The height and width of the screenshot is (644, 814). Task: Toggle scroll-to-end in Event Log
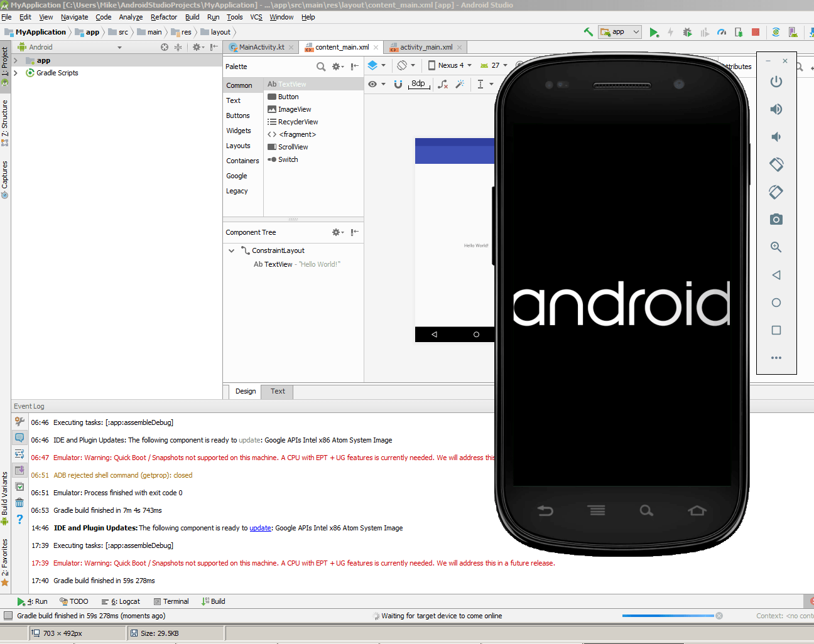pos(19,470)
